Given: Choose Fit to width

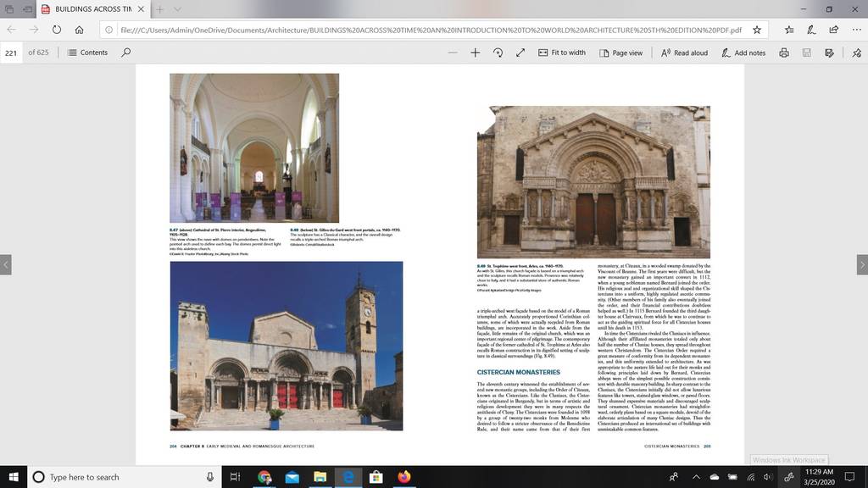Looking at the screenshot, I should pyautogui.click(x=562, y=53).
